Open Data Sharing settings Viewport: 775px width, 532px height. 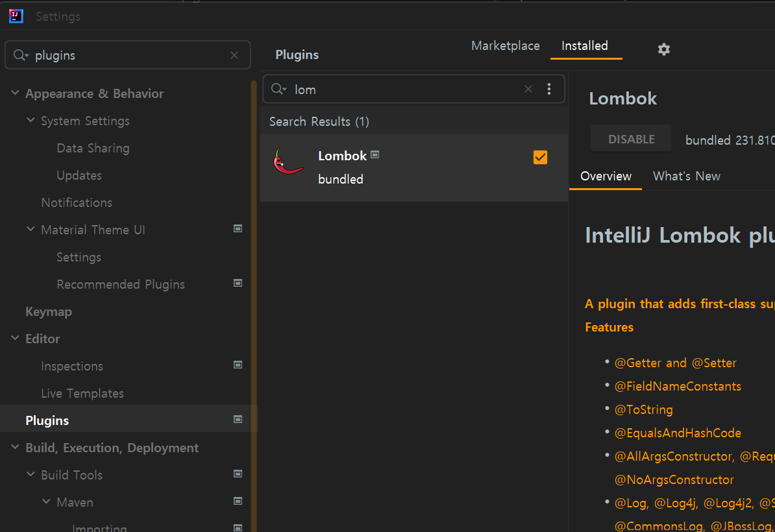tap(93, 148)
